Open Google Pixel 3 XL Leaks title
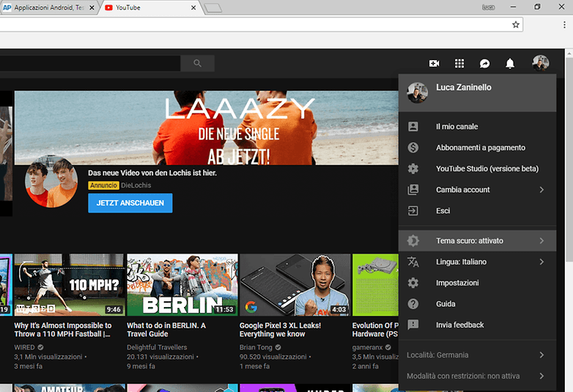The width and height of the screenshot is (573, 392). (281, 330)
